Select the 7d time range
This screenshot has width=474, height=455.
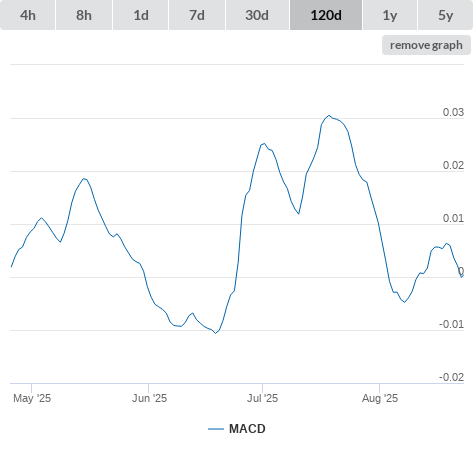tap(197, 15)
